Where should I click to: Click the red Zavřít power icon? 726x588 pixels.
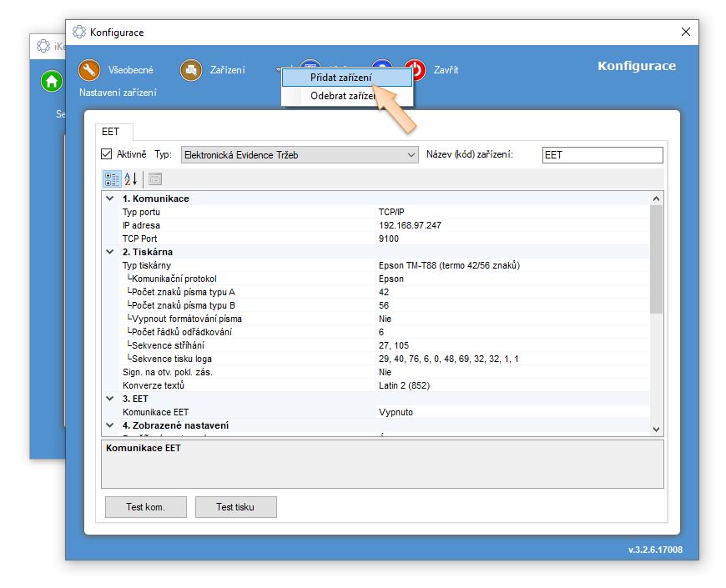pos(415,70)
